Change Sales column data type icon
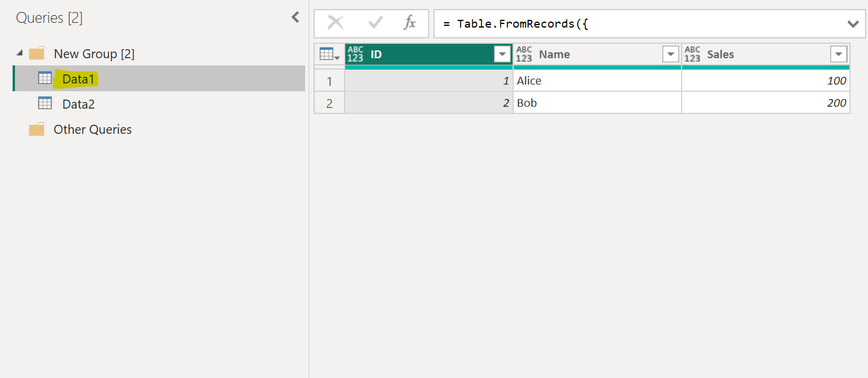 coord(692,54)
